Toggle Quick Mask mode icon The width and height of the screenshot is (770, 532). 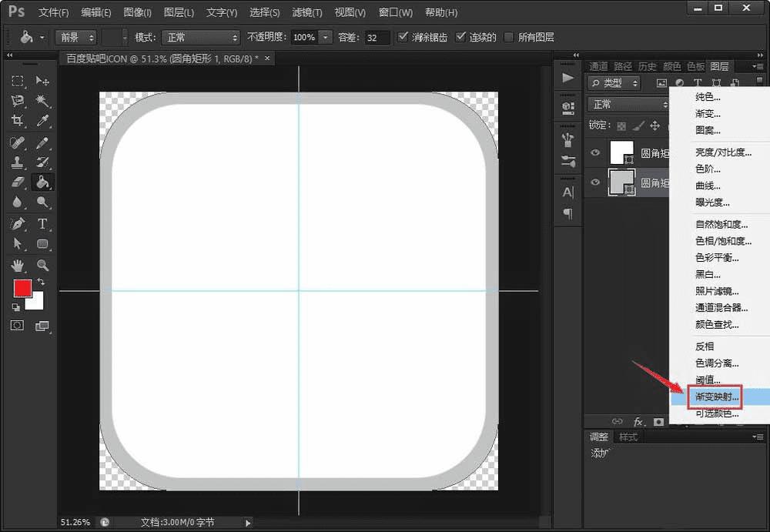(17, 326)
